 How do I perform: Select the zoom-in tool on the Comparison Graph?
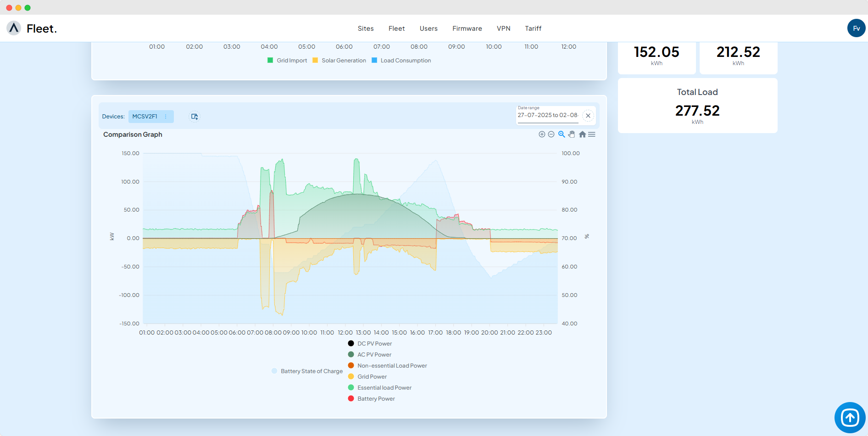[x=542, y=134]
